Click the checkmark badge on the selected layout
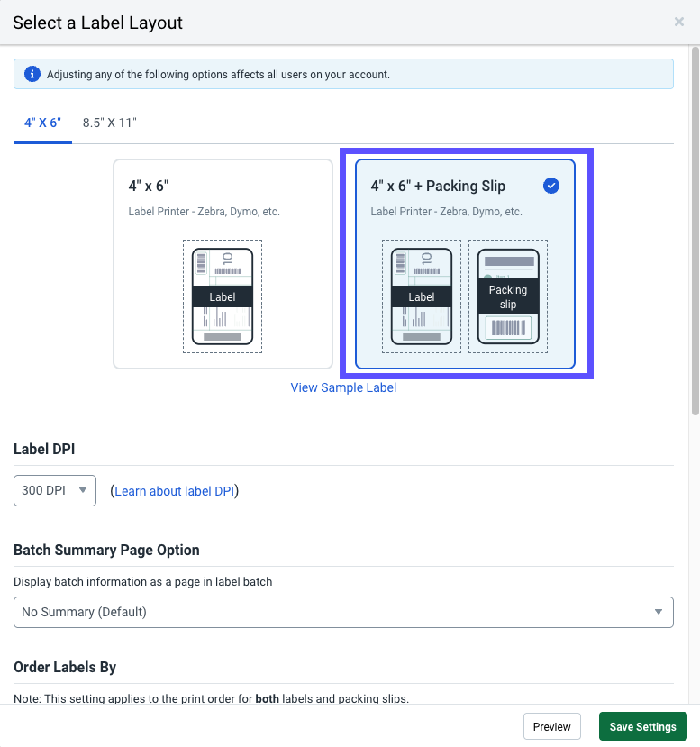The image size is (700, 747). 551,186
